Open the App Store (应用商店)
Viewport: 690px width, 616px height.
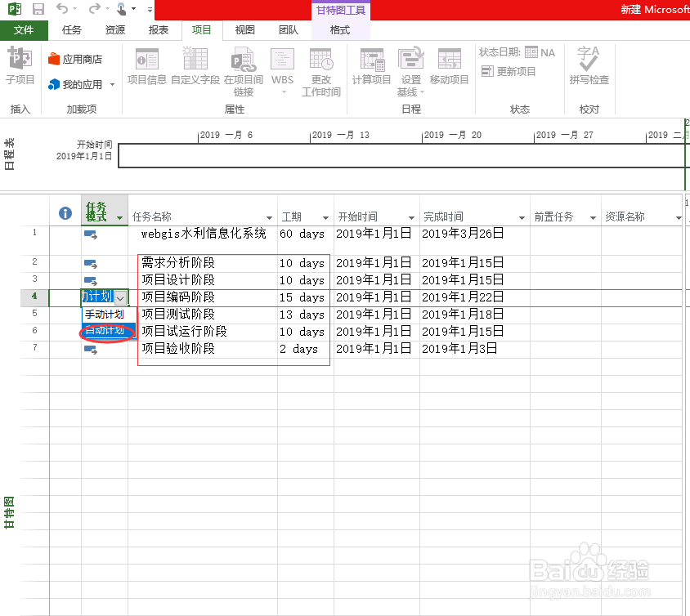(75, 59)
